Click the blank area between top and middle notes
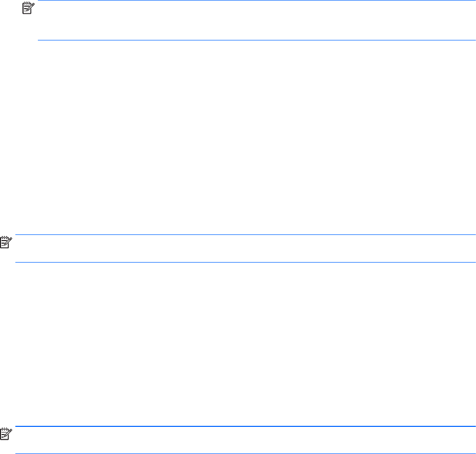 pyautogui.click(x=238, y=137)
